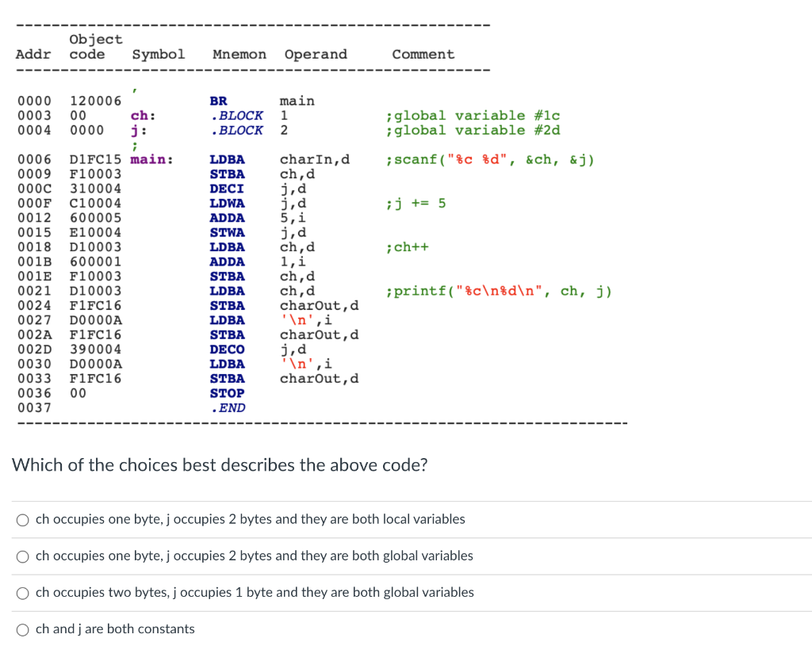Click the ch: symbol in the listing
The width and height of the screenshot is (812, 657).
click(x=140, y=115)
